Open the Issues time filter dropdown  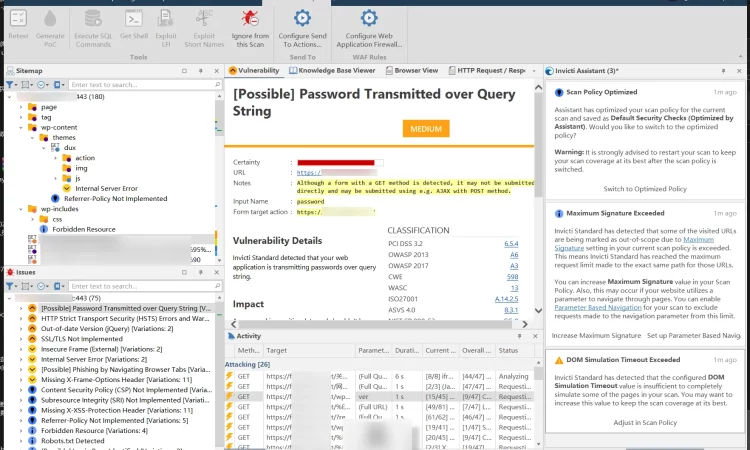point(42,286)
